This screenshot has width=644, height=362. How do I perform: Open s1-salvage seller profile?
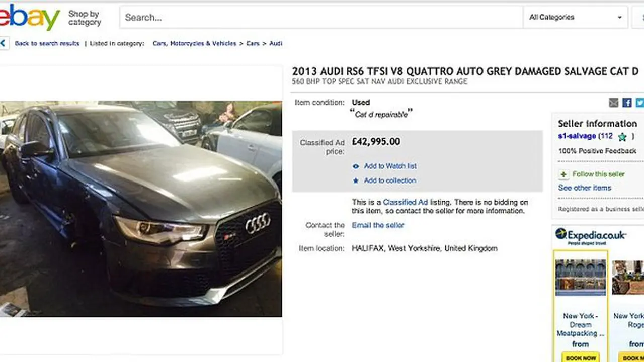[x=577, y=136]
